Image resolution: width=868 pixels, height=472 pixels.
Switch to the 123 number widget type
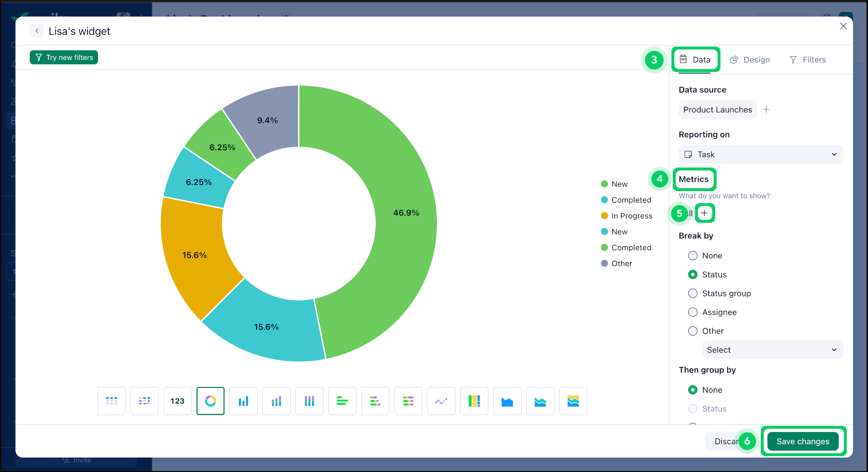(177, 401)
